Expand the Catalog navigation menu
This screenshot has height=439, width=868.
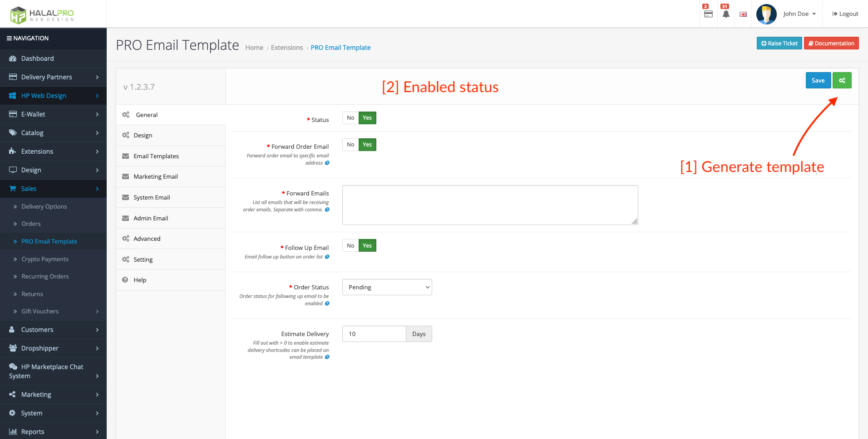pos(53,133)
